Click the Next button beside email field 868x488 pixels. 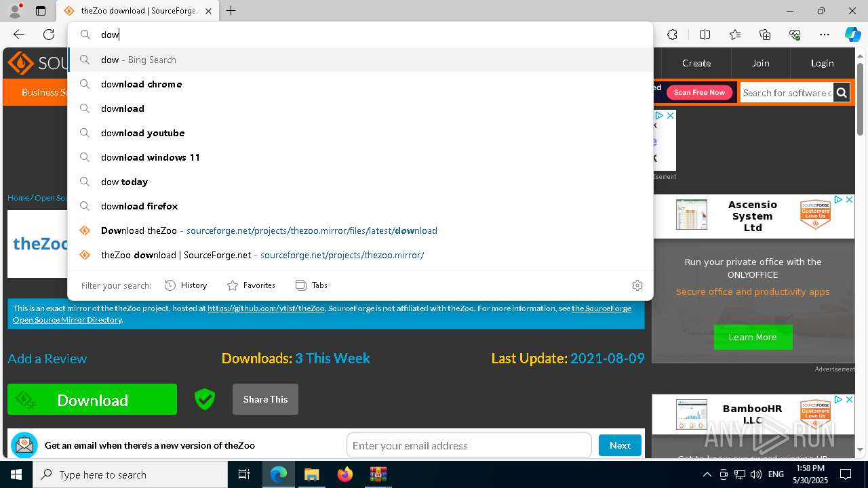(620, 445)
